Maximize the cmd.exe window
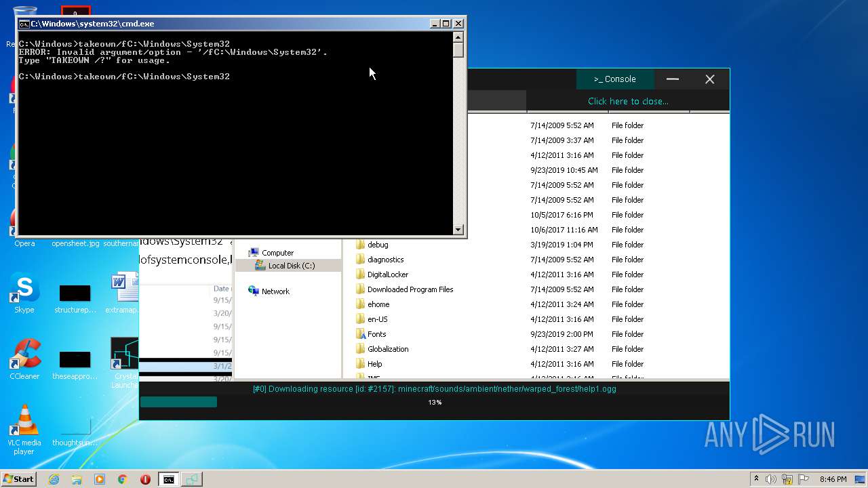 (x=446, y=24)
